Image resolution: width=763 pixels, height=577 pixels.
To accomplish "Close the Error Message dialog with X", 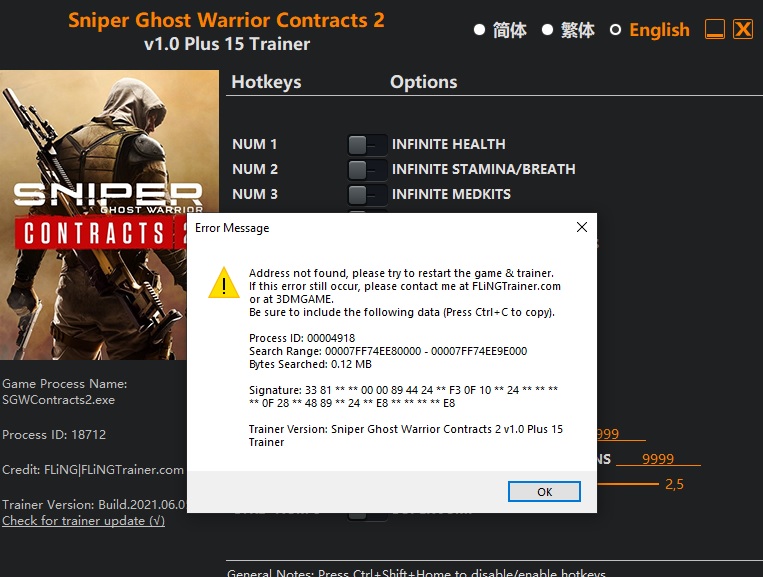I will [581, 227].
